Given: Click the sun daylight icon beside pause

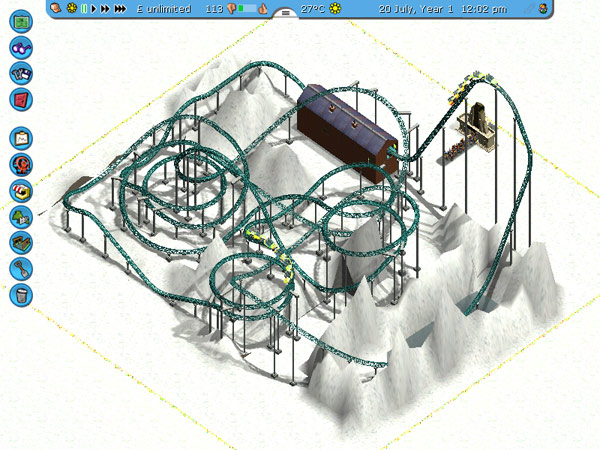Looking at the screenshot, I should click(72, 8).
